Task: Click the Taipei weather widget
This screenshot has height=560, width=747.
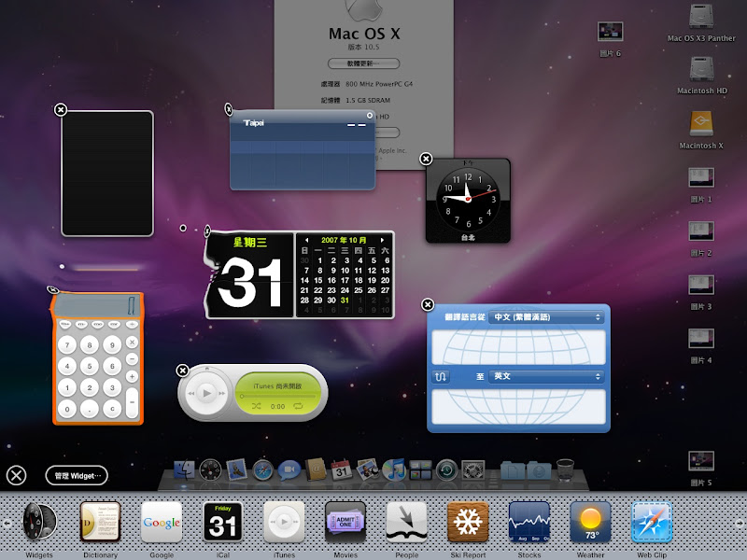Action: (303, 150)
